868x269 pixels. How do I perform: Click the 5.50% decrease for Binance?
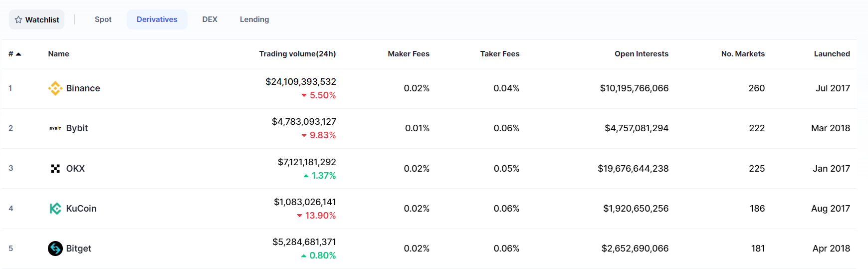[319, 95]
